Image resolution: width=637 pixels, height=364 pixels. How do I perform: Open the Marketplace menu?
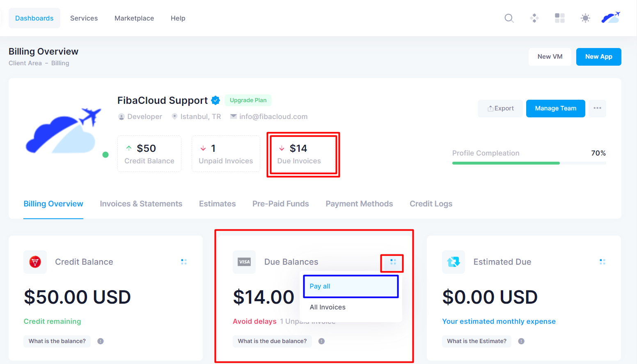click(x=134, y=18)
